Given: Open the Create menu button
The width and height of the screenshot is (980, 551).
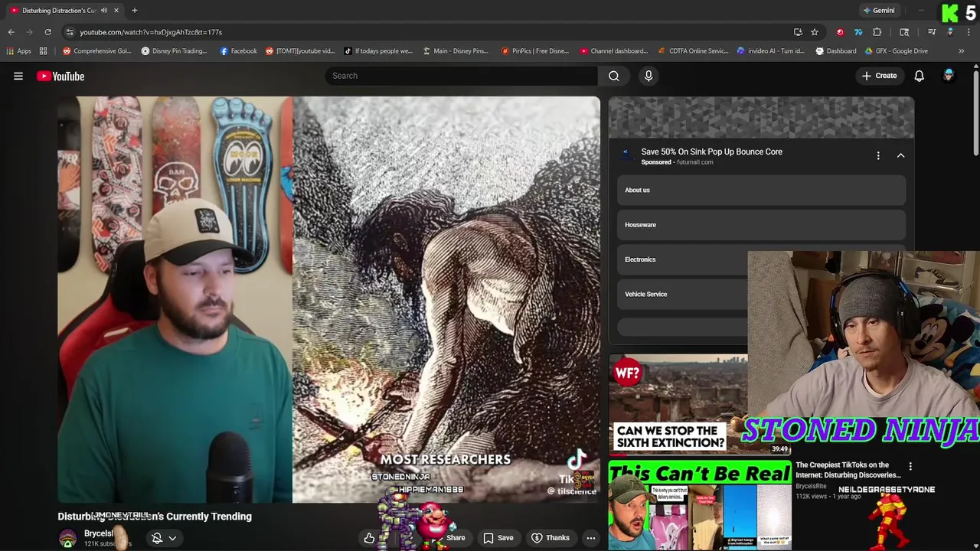Looking at the screenshot, I should point(879,76).
